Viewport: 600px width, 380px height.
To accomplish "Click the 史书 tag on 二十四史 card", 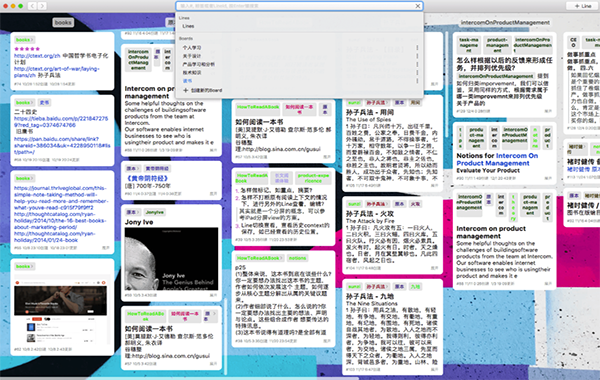I will tap(44, 103).
